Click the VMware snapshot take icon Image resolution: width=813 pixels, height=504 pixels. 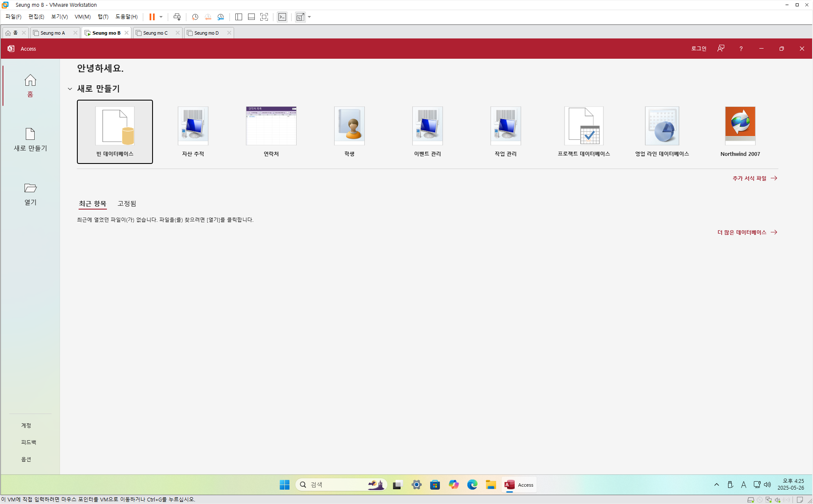coord(195,17)
